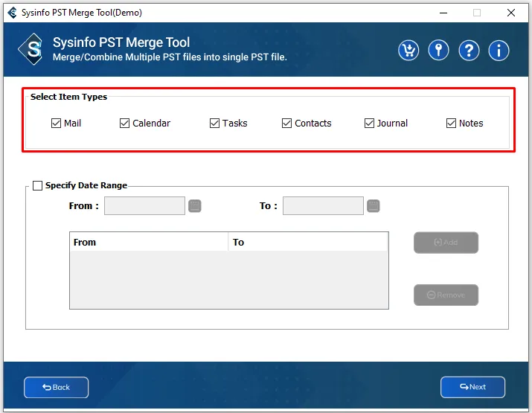Open the From date calendar picker

point(195,206)
